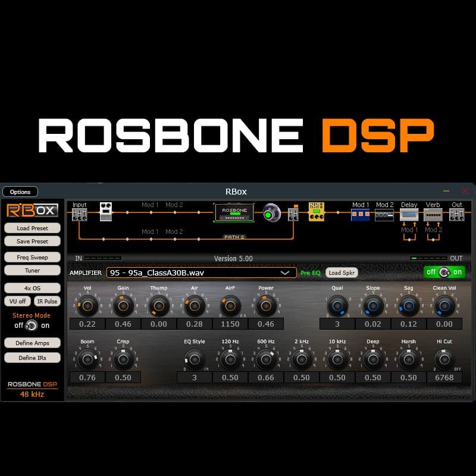Viewport: 476px width, 476px height.
Task: Click the Air knob
Action: [195, 306]
